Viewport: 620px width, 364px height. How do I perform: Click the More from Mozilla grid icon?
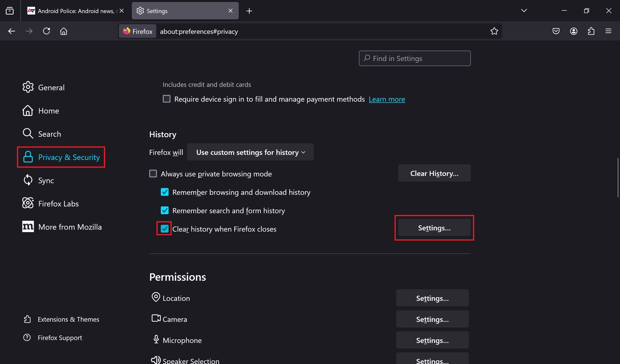(x=27, y=226)
